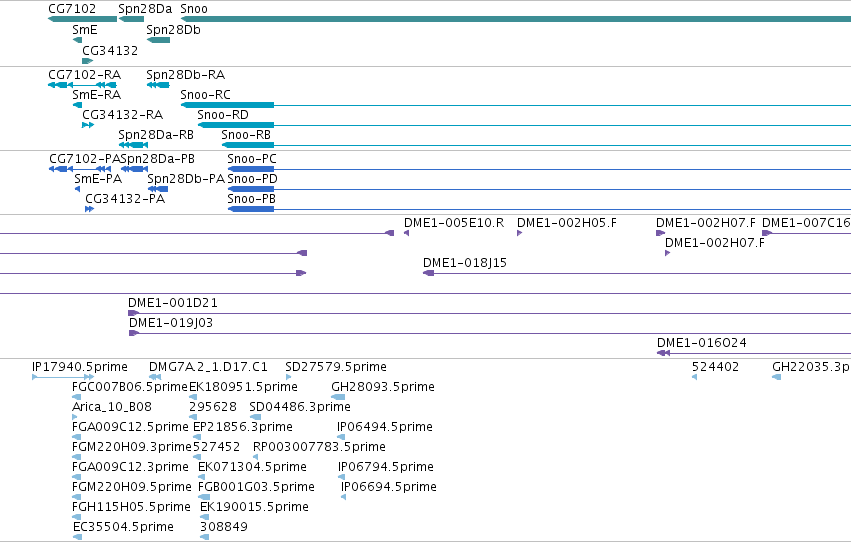This screenshot has height=542, width=851.
Task: Select the CG7102 gene glyph
Action: [x=82, y=19]
